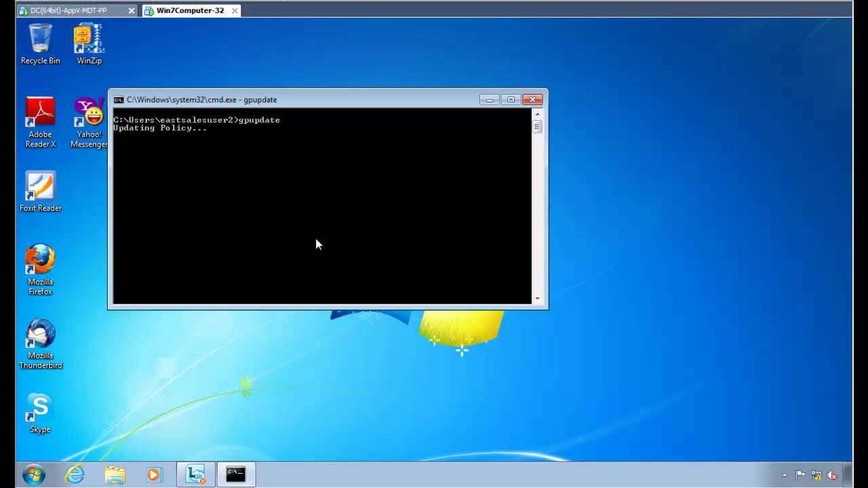Select the Foxit Reader shortcut

[40, 192]
